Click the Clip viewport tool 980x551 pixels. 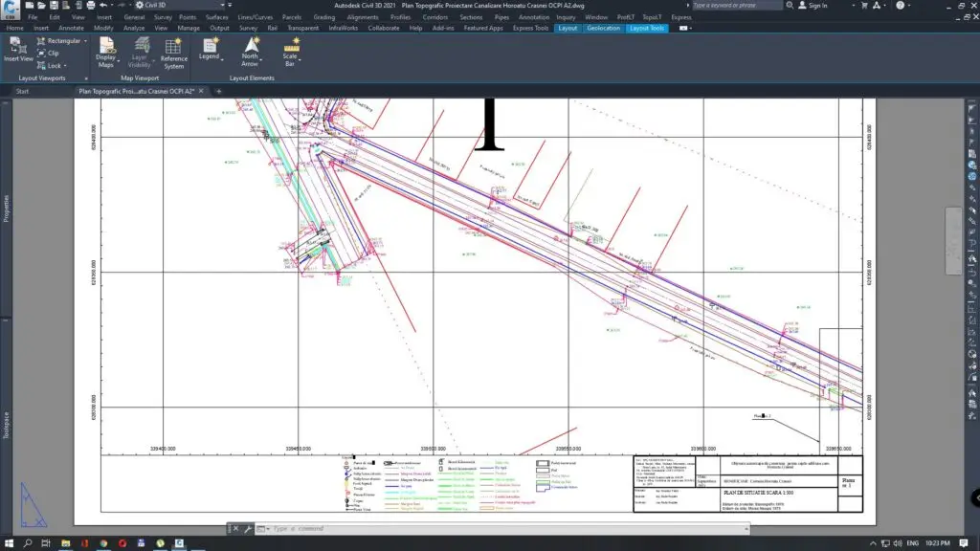(48, 54)
